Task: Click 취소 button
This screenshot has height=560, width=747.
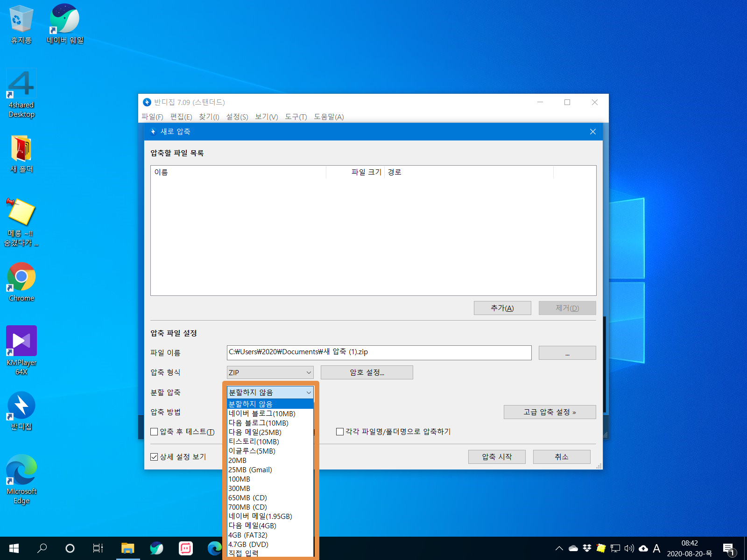Action: pyautogui.click(x=562, y=457)
